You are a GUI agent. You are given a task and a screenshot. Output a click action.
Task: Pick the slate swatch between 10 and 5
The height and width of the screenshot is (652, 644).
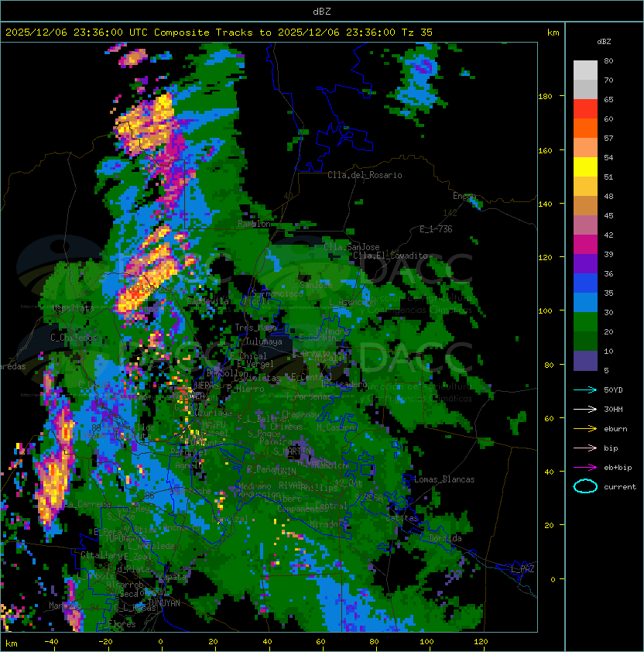[585, 361]
